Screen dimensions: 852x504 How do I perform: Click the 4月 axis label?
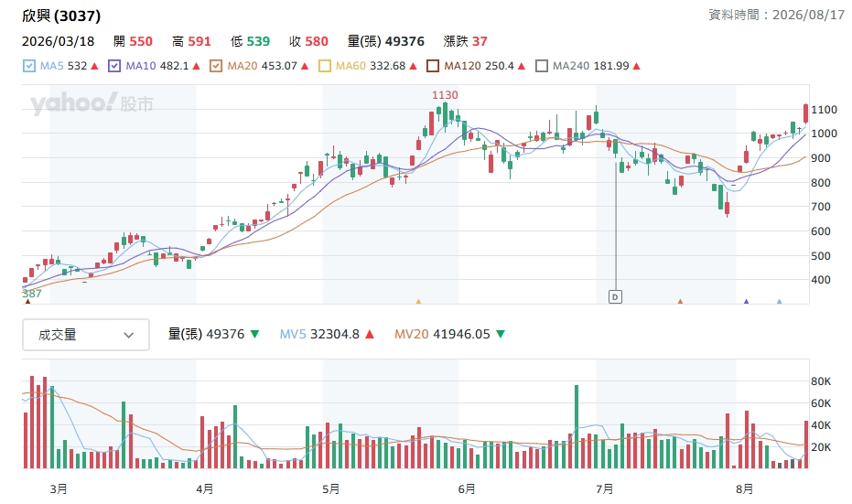(205, 489)
